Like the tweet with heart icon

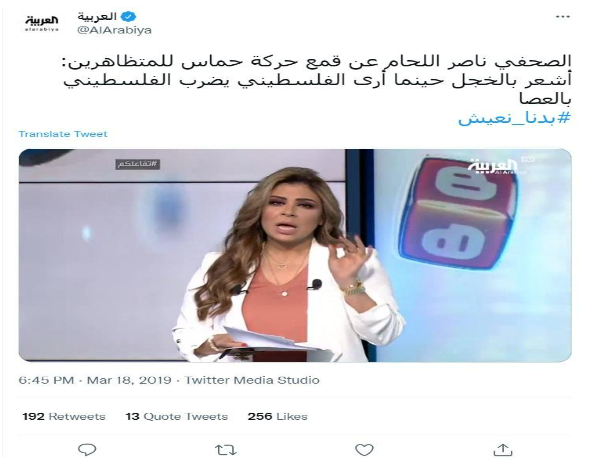click(364, 450)
